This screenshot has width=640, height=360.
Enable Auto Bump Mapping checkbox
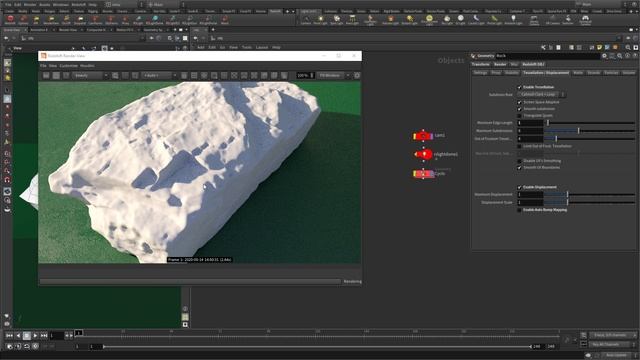pos(519,210)
